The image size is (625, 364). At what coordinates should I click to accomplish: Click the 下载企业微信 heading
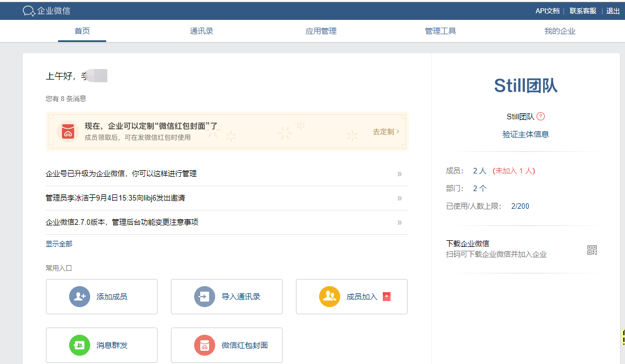(467, 244)
